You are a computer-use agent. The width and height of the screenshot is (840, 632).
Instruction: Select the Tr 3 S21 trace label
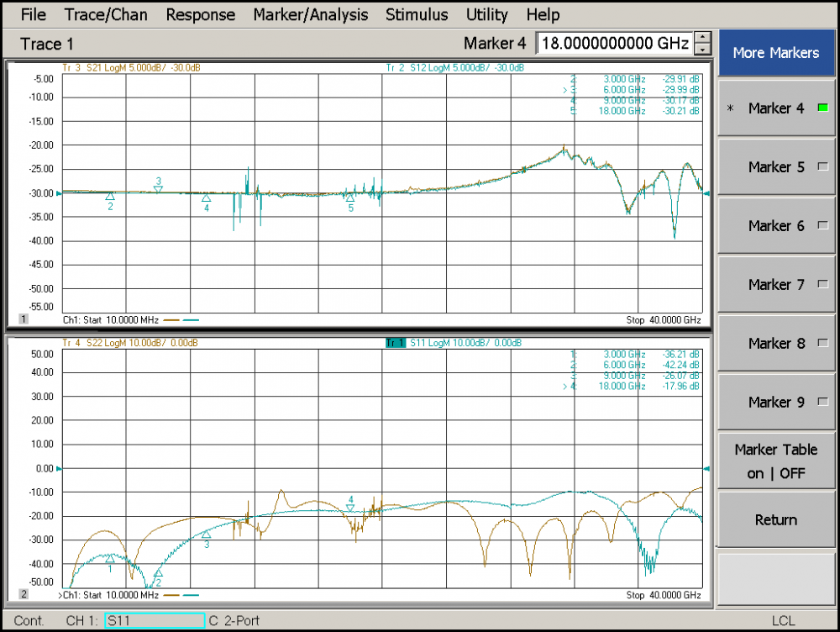131,67
